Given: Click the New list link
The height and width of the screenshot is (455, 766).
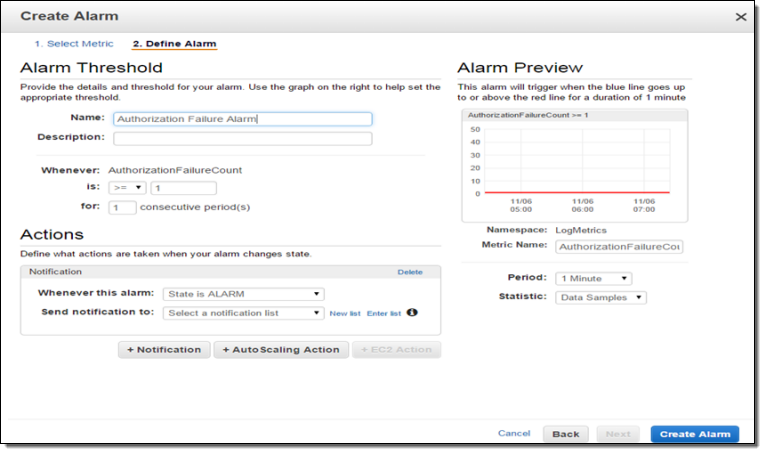Looking at the screenshot, I should click(345, 313).
